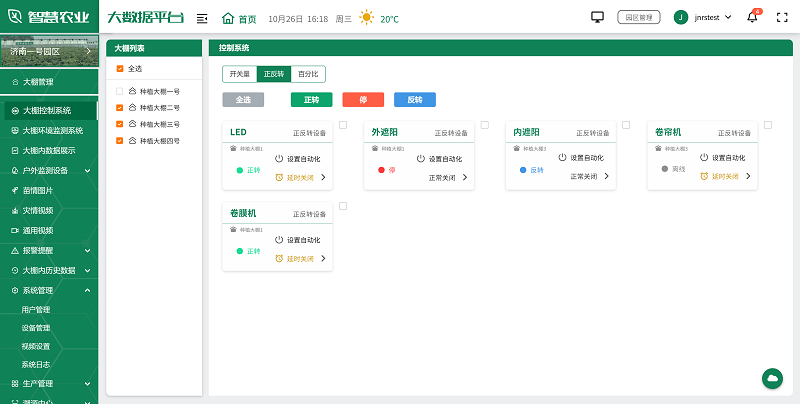800x404 pixels.
Task: Click the green 正转 status dot on LED card
Action: 240,170
